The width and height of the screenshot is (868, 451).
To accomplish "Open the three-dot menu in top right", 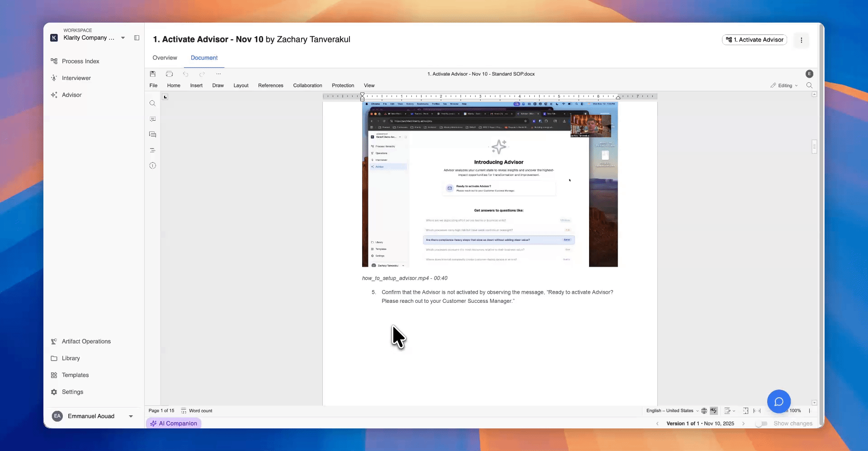I will 801,40.
